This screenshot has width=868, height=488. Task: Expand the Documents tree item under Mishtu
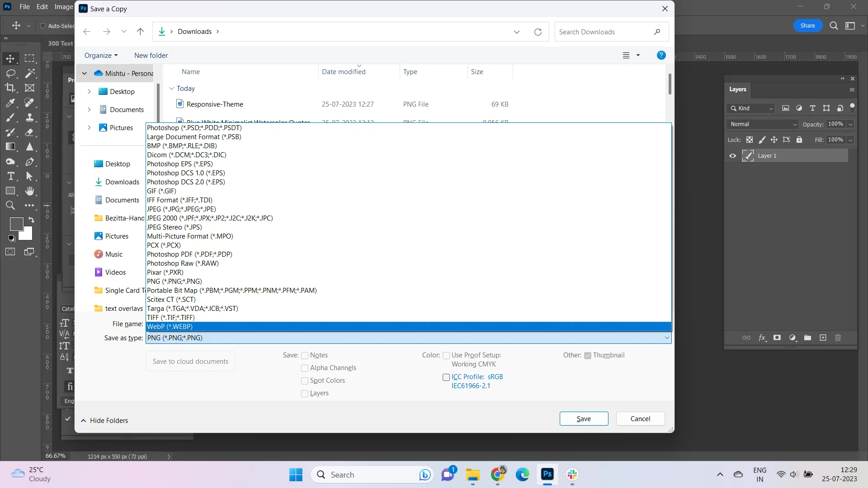coord(89,109)
